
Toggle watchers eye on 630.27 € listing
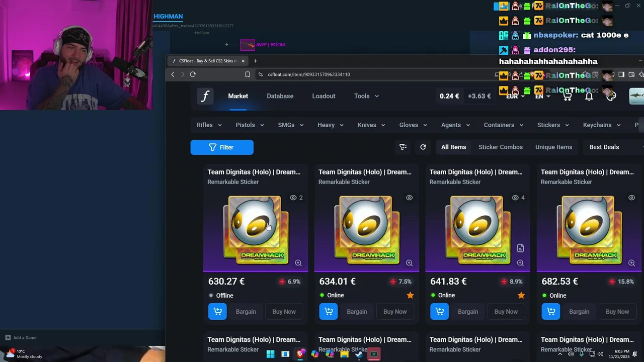[293, 198]
